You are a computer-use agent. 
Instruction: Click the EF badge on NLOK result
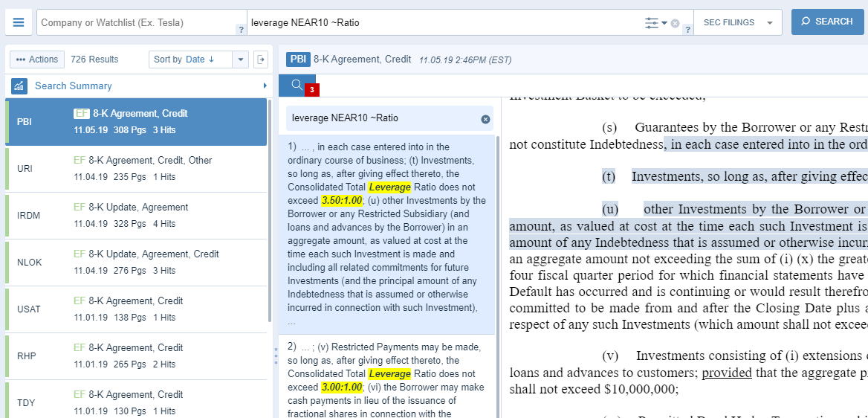coord(80,254)
